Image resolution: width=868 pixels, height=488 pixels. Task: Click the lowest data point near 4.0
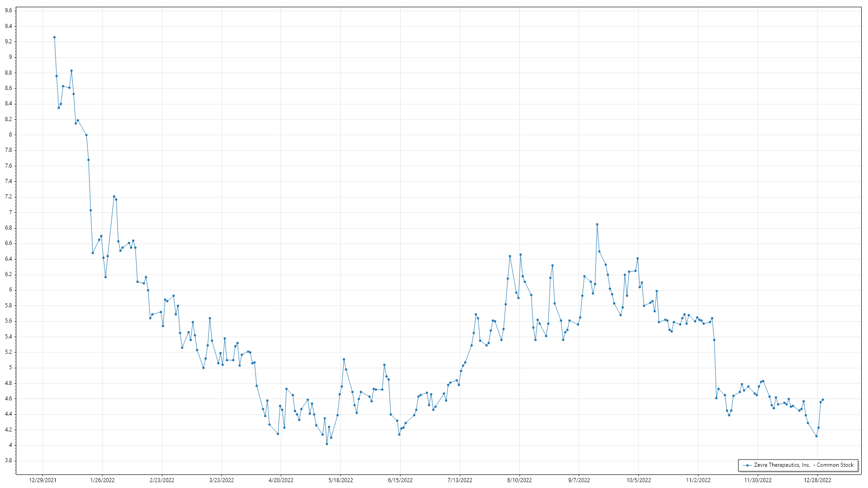point(327,444)
